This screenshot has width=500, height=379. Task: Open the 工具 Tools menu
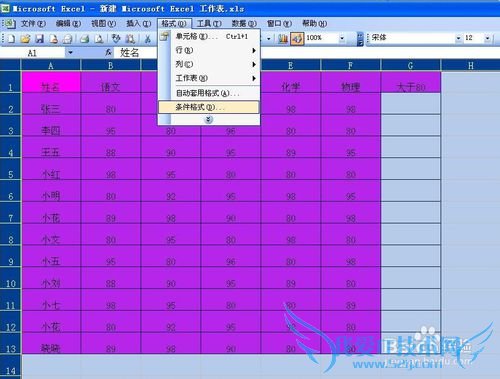(209, 24)
